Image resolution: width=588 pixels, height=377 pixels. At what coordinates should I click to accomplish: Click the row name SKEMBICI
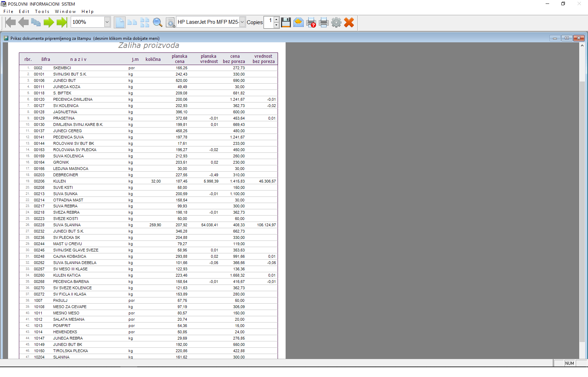[62, 68]
